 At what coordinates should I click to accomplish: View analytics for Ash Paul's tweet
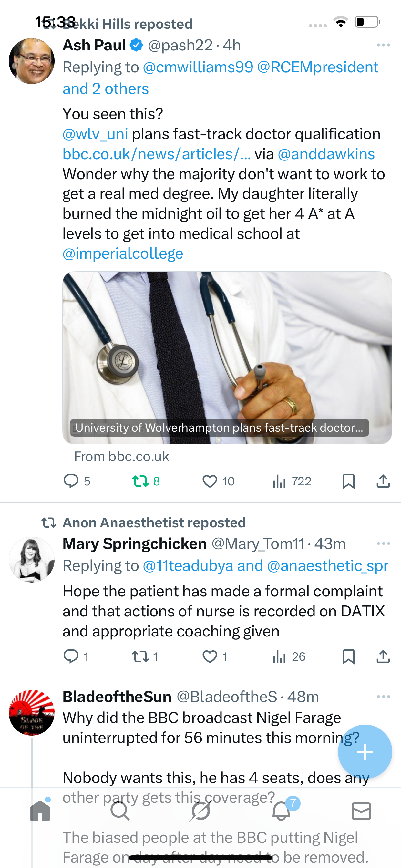pyautogui.click(x=279, y=481)
